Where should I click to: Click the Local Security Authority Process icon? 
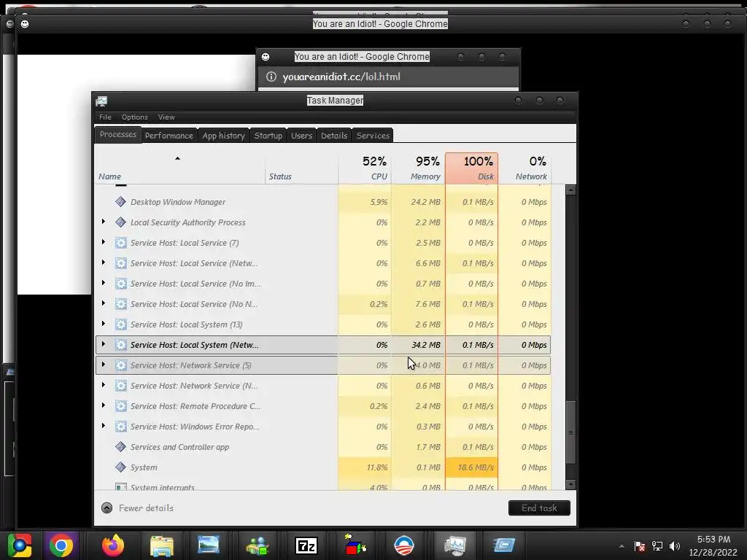point(120,222)
